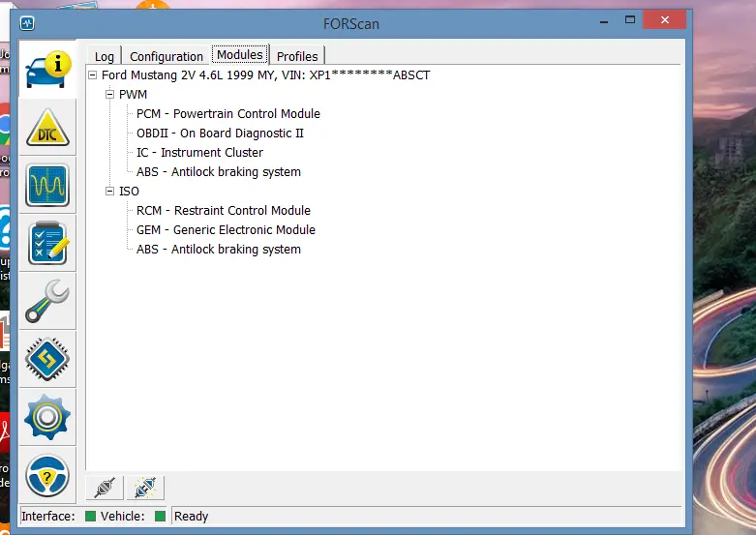756x535 pixels.
Task: Open the Vehicle information section icon
Action: tap(47, 70)
